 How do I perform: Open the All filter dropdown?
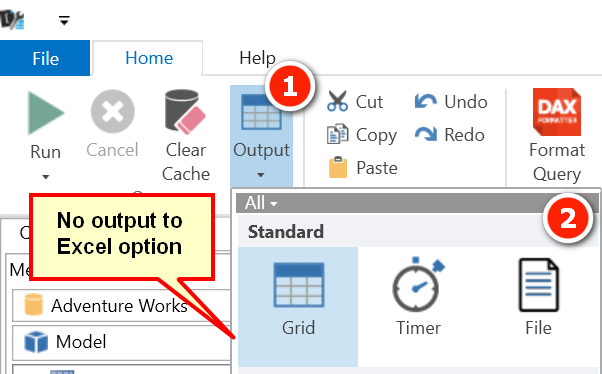pos(261,203)
